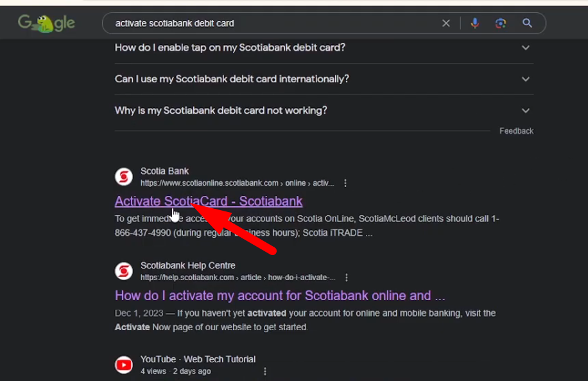
Task: Click the help.scotiabank.com URL breadcrumb
Action: (x=238, y=278)
